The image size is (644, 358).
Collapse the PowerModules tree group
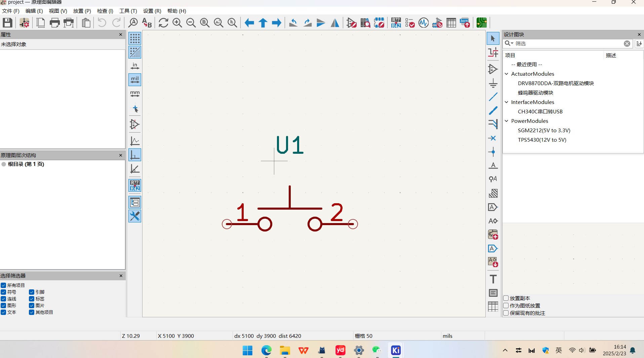(507, 121)
